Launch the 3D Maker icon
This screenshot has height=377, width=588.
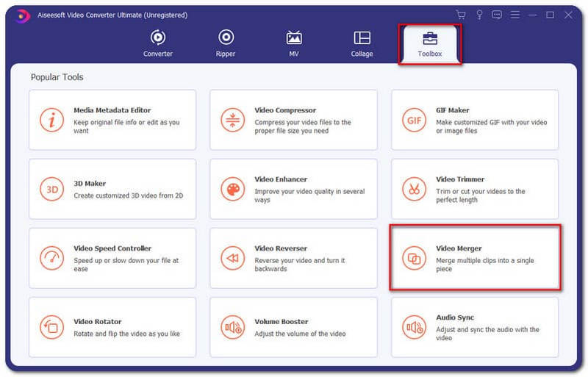pos(51,190)
